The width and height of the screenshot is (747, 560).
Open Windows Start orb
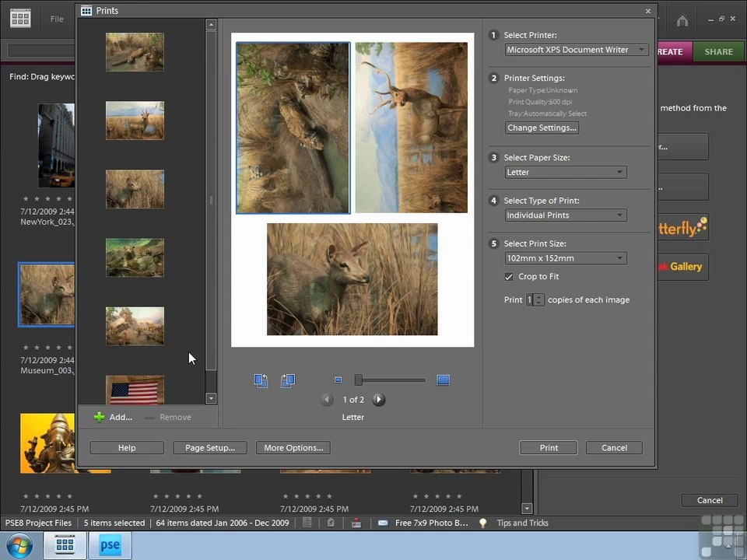(x=19, y=545)
